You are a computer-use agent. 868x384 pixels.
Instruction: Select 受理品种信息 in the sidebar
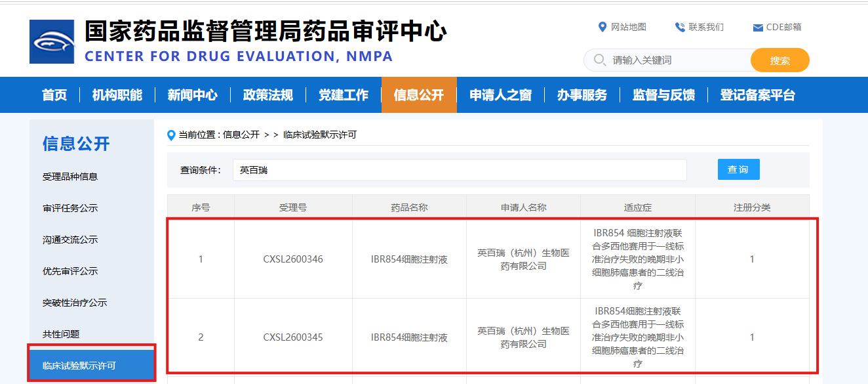pos(70,177)
